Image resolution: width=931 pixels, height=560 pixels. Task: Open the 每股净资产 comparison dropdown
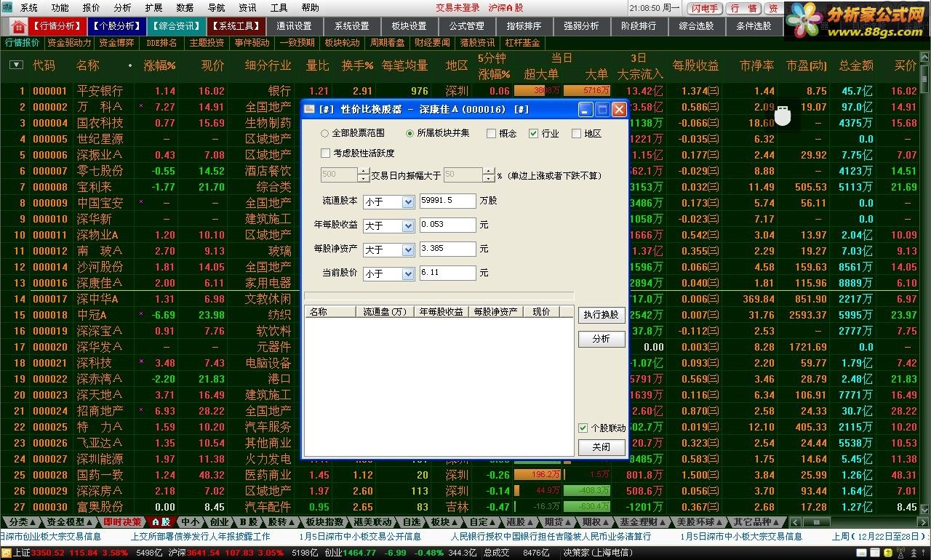(x=388, y=249)
